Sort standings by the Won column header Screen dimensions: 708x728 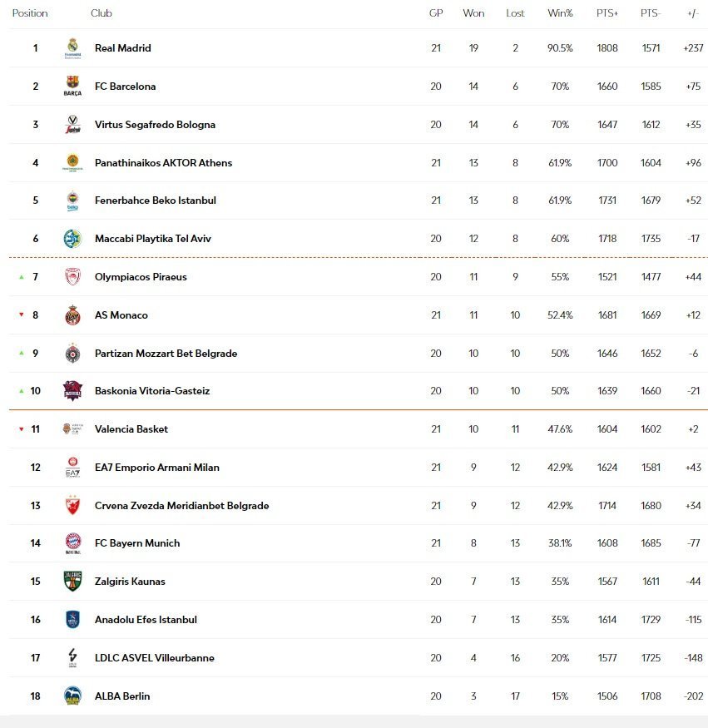(x=473, y=13)
